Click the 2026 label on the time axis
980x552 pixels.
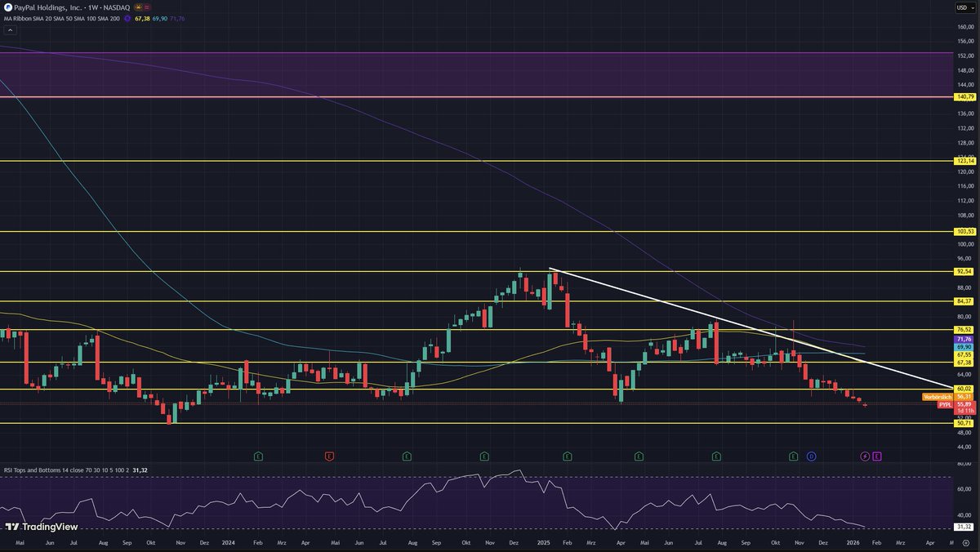pyautogui.click(x=853, y=542)
